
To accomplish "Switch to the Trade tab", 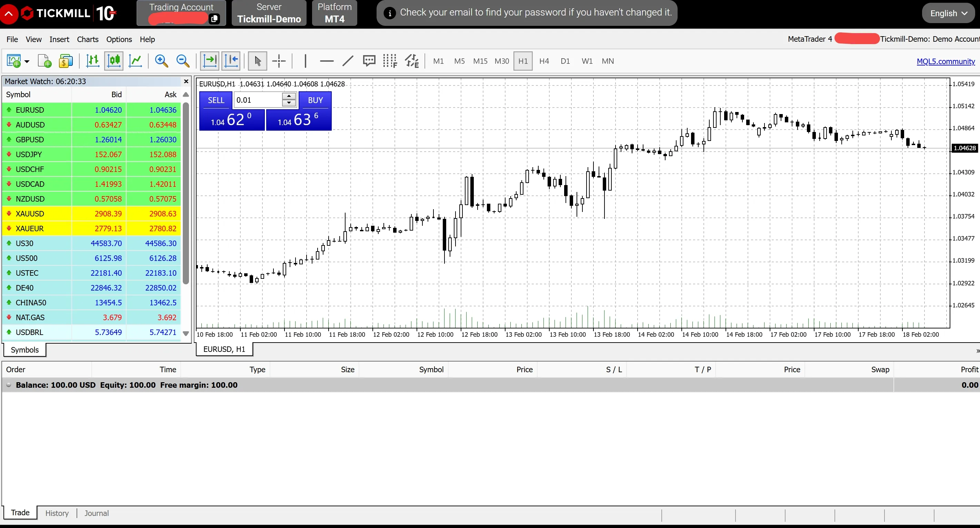I will (20, 513).
